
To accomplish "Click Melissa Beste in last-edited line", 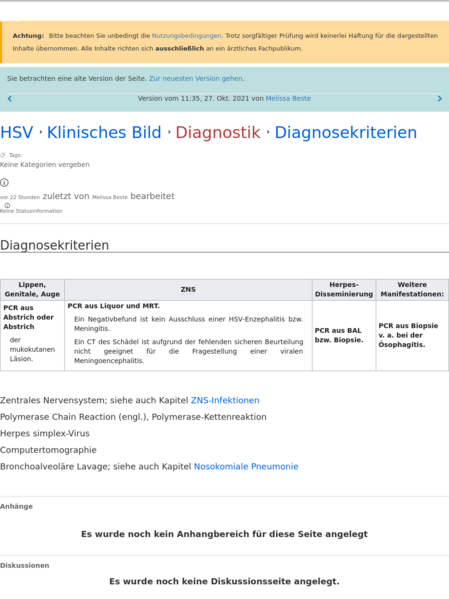I will pyautogui.click(x=110, y=197).
